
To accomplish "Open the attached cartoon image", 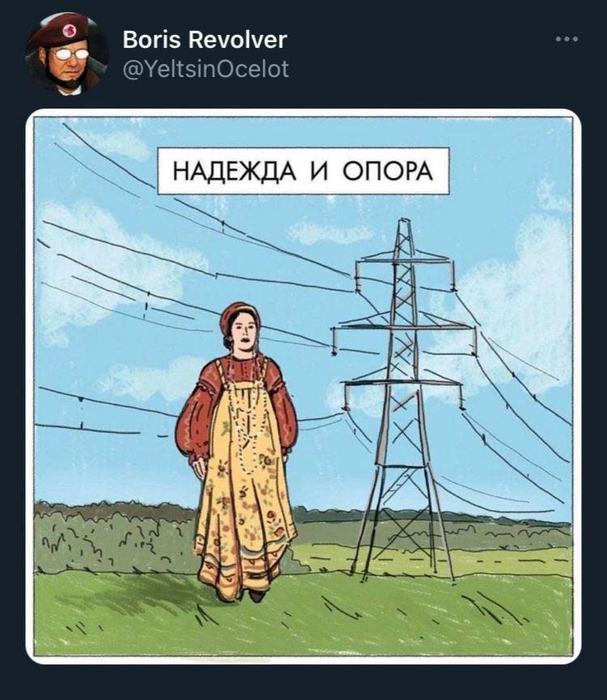I will pos(303,386).
